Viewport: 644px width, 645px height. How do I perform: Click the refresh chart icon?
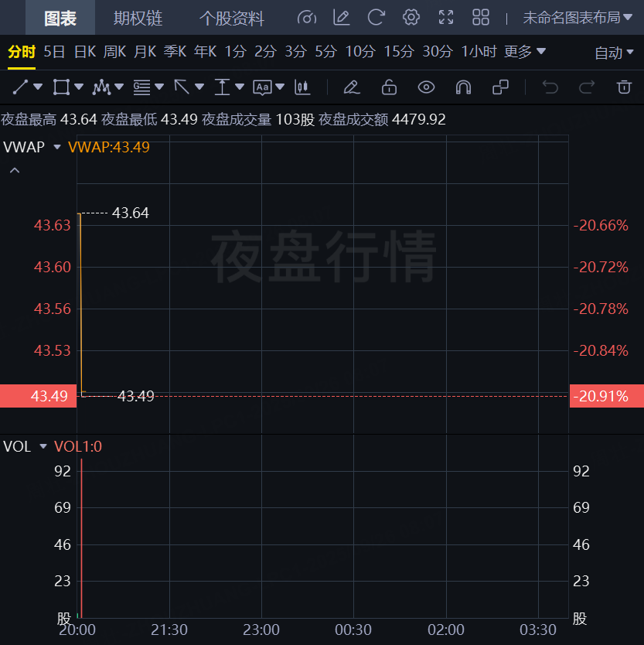377,17
